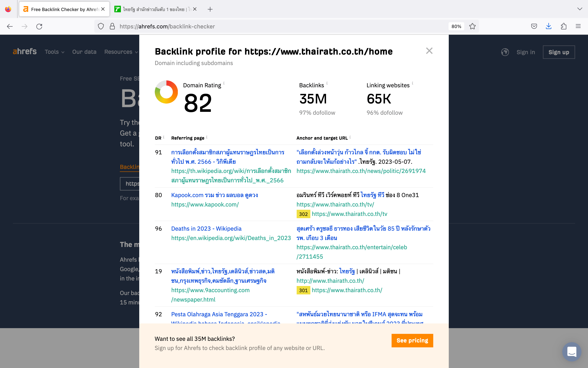
Task: Select the Backlinks tab behind the popup
Action: 129,167
